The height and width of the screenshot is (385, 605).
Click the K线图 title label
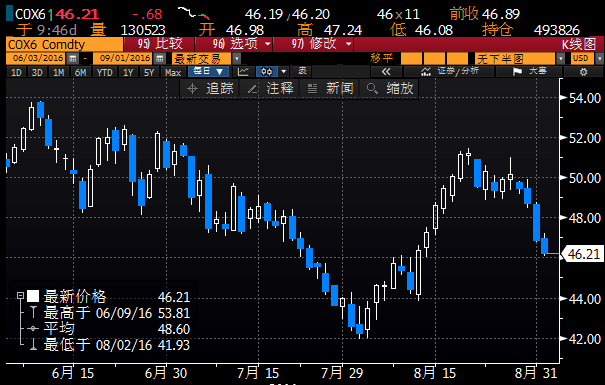[579, 44]
